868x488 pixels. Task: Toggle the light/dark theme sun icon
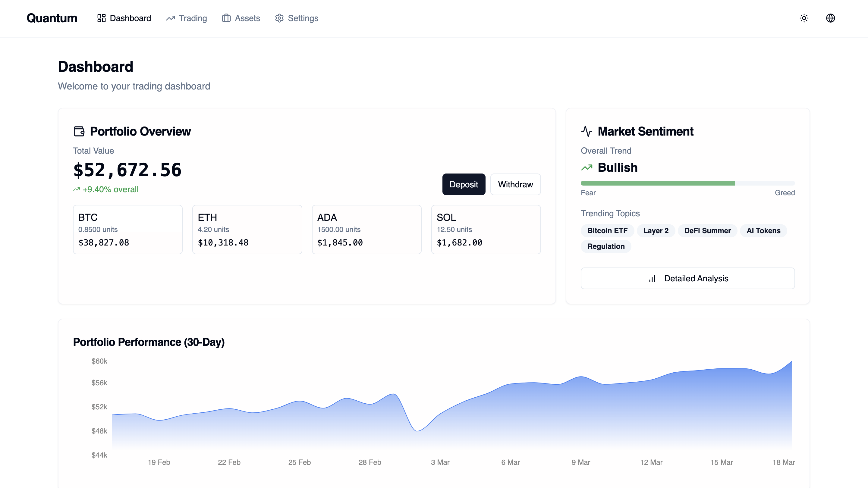[x=804, y=18]
